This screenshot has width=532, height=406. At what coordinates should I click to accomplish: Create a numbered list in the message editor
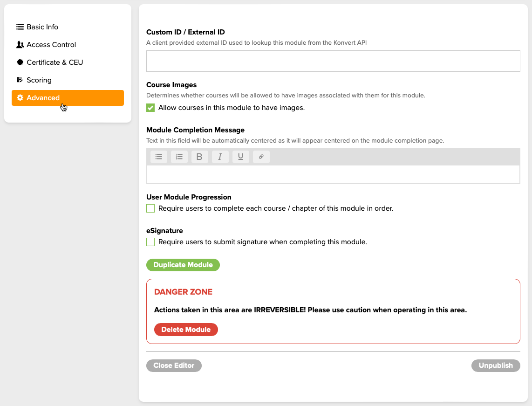(x=179, y=157)
